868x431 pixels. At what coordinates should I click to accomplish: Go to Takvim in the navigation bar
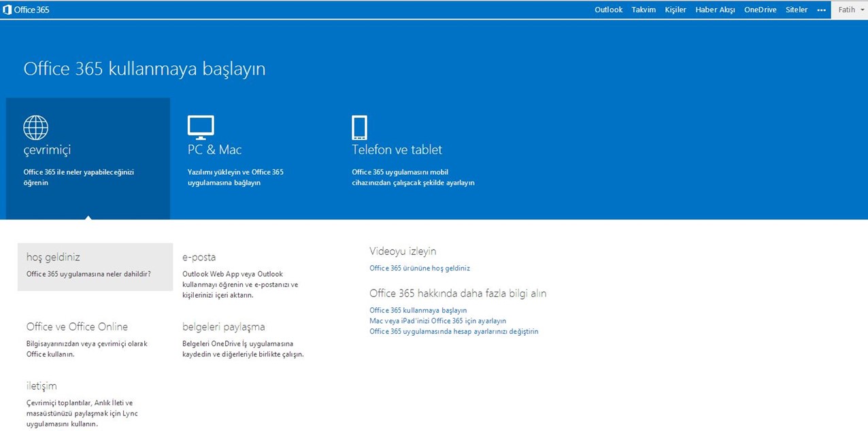click(644, 10)
